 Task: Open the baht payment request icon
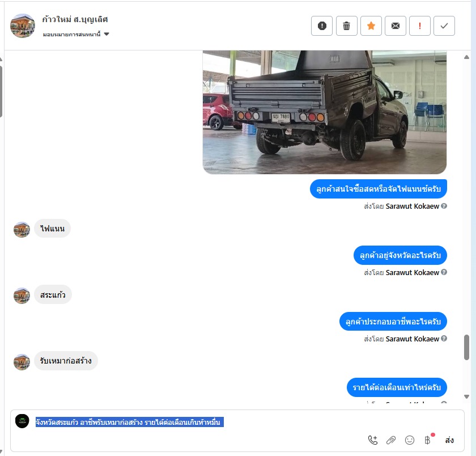427,440
